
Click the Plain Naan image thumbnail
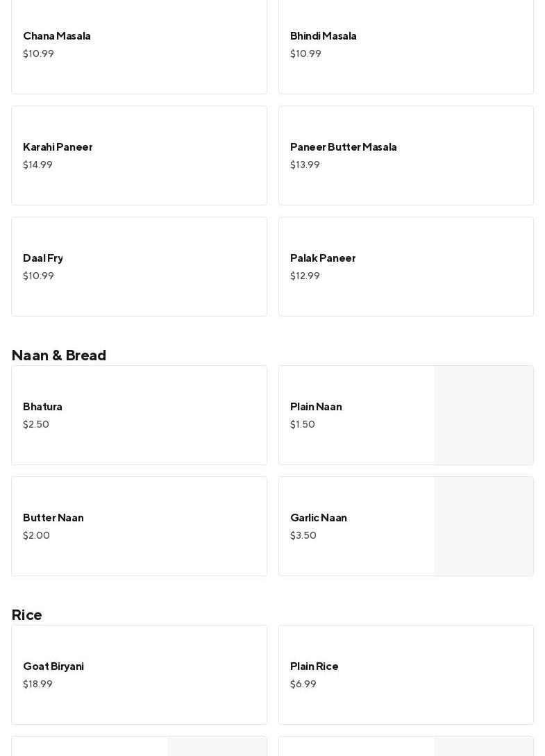point(484,415)
